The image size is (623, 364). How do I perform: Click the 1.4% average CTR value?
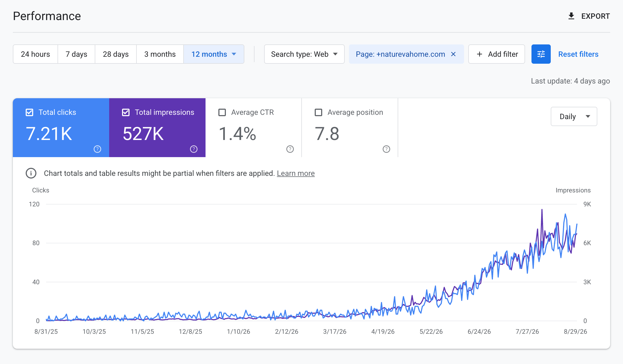click(237, 134)
